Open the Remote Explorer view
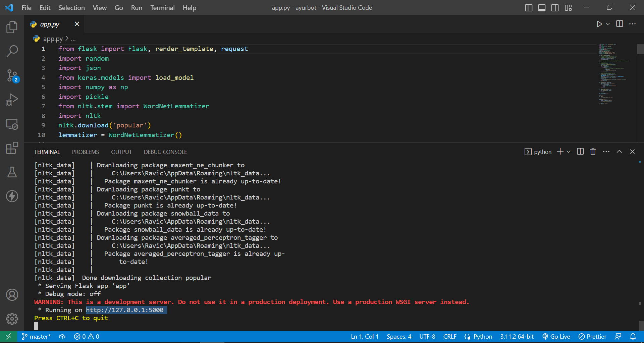This screenshot has width=644, height=343. click(x=12, y=124)
